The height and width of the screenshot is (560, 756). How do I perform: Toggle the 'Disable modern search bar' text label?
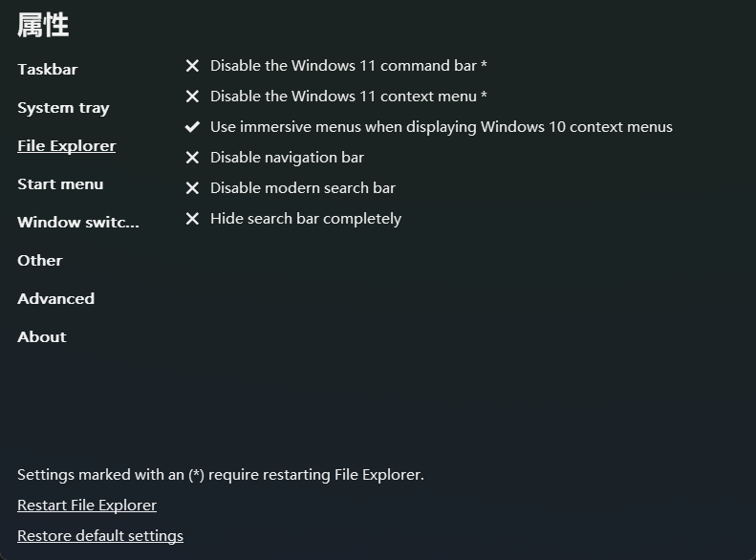(x=303, y=188)
